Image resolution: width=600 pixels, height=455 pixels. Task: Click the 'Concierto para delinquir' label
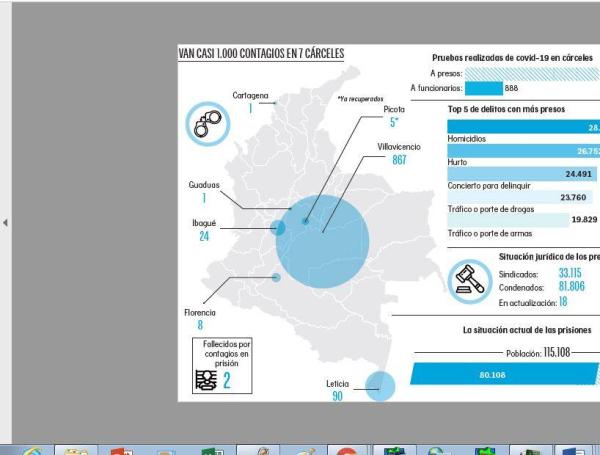point(489,186)
